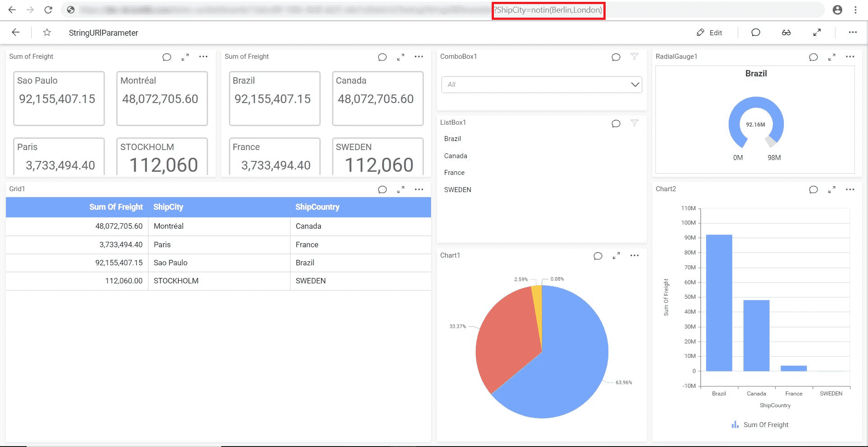Click the Edit dashboard button
Viewport: 868px width, 447px height.
pos(709,33)
